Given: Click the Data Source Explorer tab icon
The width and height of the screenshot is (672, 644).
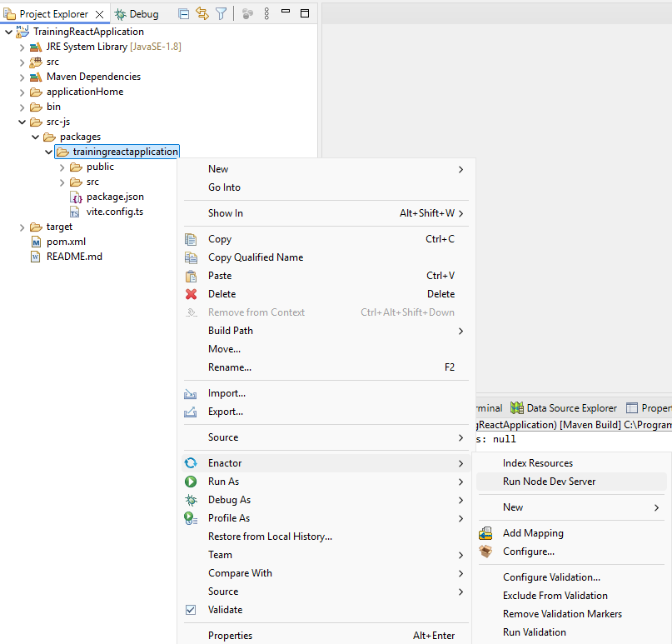Looking at the screenshot, I should tap(517, 408).
